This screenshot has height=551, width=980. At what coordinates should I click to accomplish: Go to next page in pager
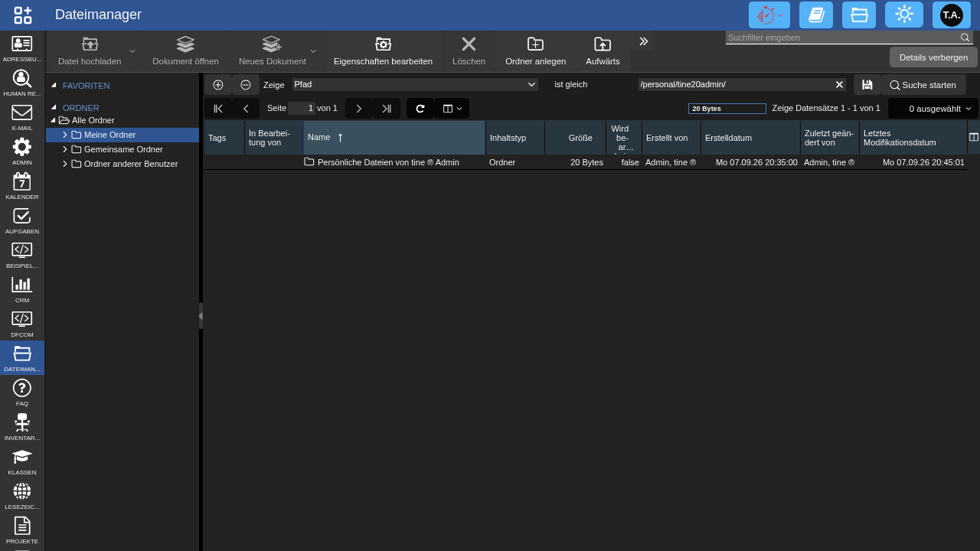click(359, 109)
